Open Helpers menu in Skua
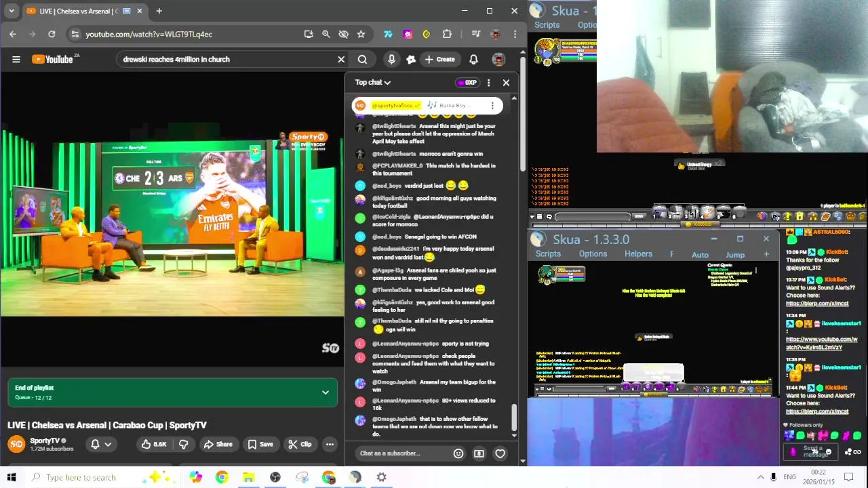 pyautogui.click(x=638, y=254)
